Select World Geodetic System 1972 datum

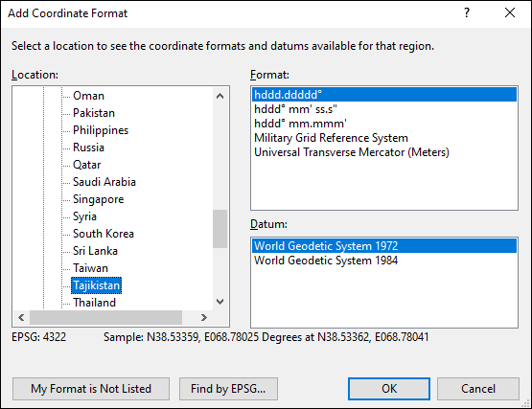(x=384, y=246)
